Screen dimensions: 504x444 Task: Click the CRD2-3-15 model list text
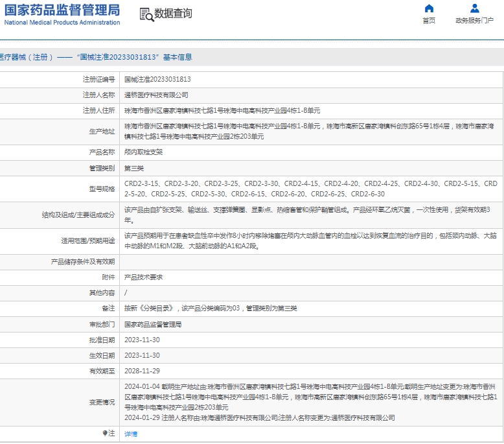click(x=311, y=189)
